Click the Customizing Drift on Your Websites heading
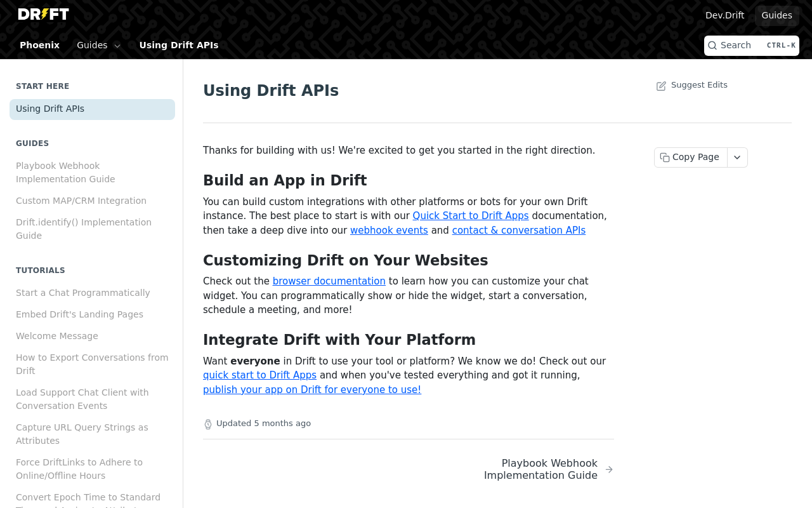 click(x=346, y=260)
